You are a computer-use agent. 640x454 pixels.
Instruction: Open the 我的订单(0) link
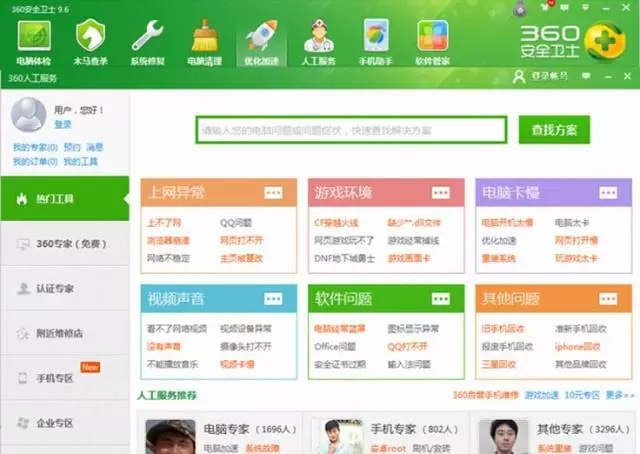click(35, 162)
